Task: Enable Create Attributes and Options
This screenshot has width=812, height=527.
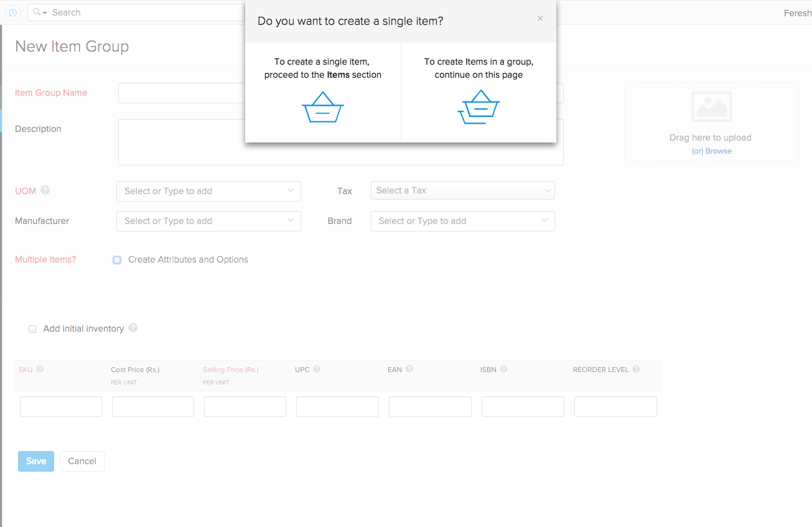Action: coord(116,259)
